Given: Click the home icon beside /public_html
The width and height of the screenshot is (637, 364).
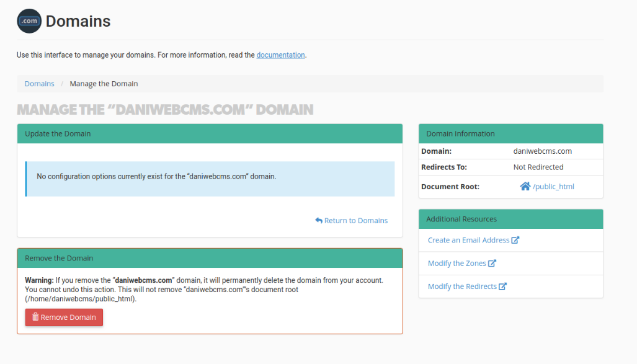Looking at the screenshot, I should [x=525, y=186].
